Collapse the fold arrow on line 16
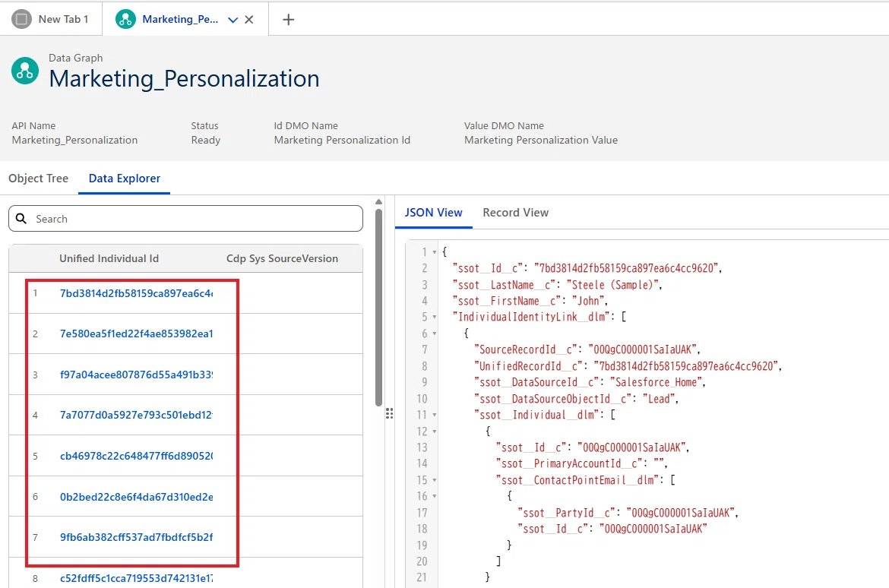Screen dimensions: 889x588 coord(435,496)
